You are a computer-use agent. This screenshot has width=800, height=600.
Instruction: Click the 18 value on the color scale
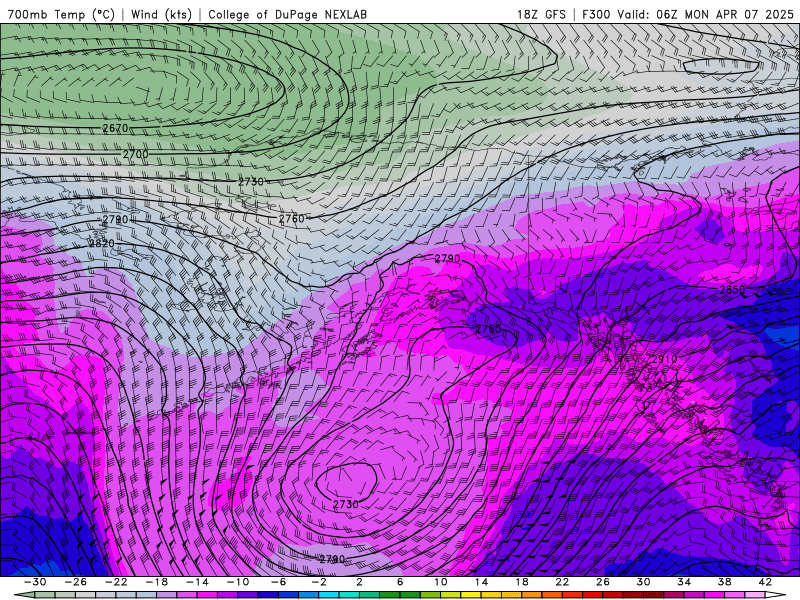[522, 582]
